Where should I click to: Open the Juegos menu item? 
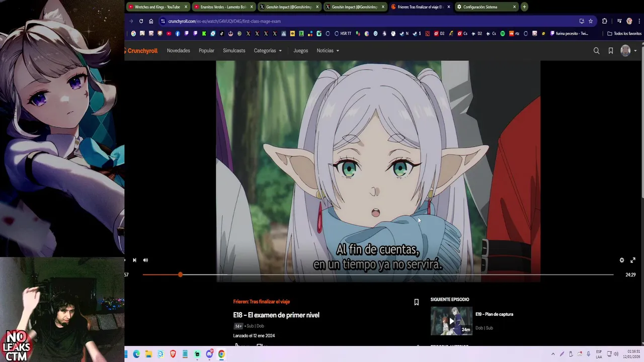(301, 51)
